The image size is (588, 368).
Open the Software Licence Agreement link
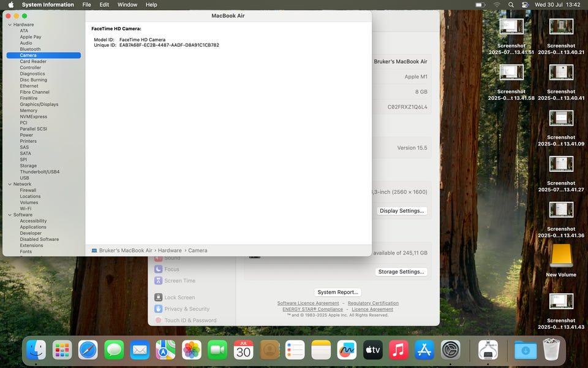pos(308,303)
